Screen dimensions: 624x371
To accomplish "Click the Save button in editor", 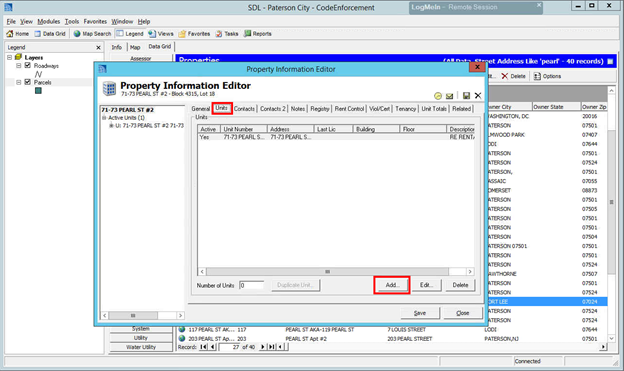I will point(420,313).
